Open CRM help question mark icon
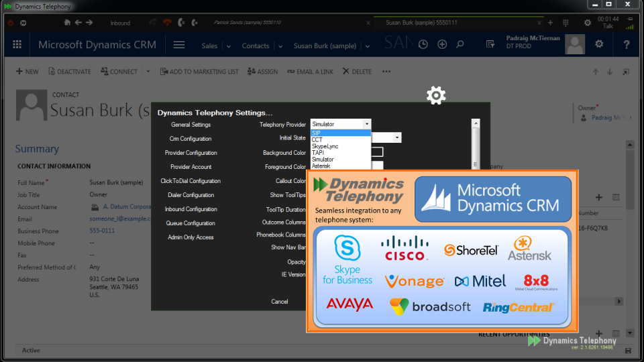 (x=627, y=44)
